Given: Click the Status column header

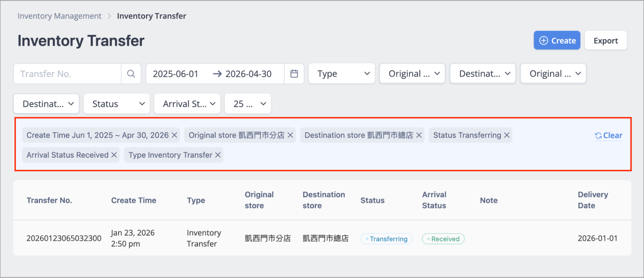Looking at the screenshot, I should (372, 200).
